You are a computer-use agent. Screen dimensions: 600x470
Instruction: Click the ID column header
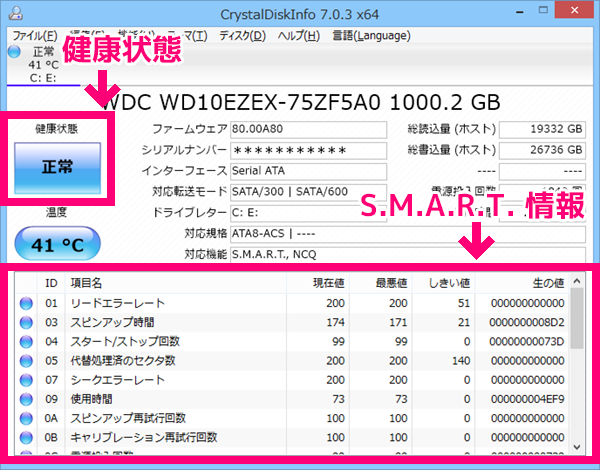pyautogui.click(x=51, y=283)
